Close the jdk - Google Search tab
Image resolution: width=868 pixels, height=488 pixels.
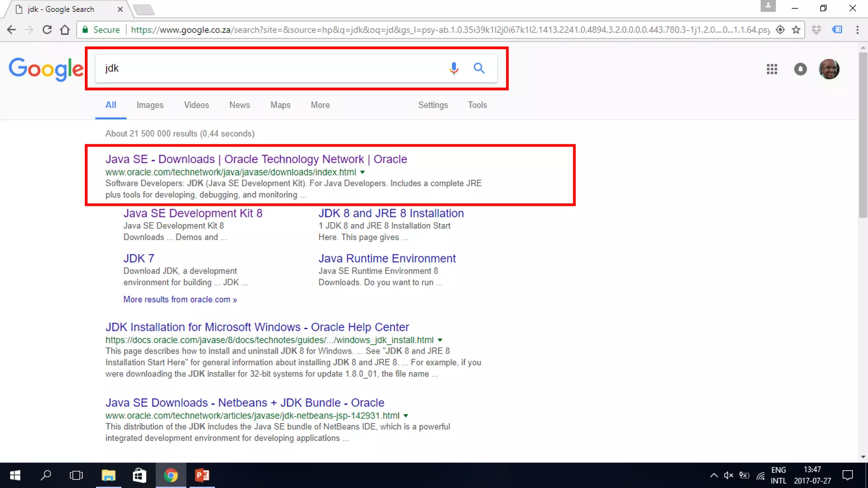point(120,9)
